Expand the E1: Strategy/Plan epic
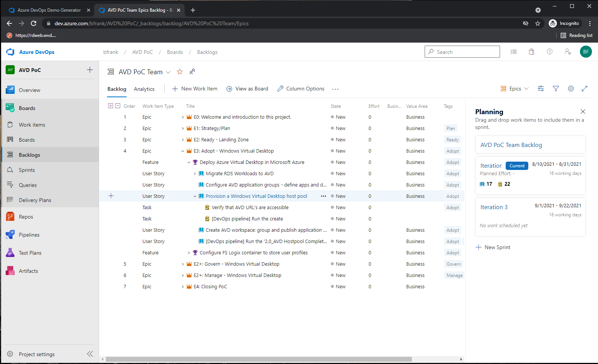The image size is (598, 364). 183,128
